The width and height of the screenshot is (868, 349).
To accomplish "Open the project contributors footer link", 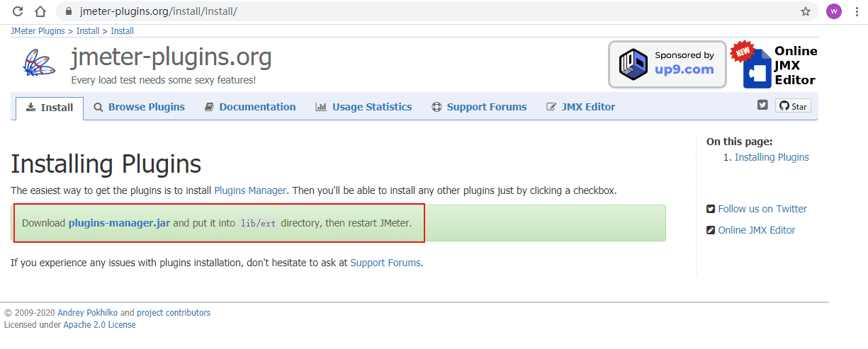I will [x=174, y=313].
